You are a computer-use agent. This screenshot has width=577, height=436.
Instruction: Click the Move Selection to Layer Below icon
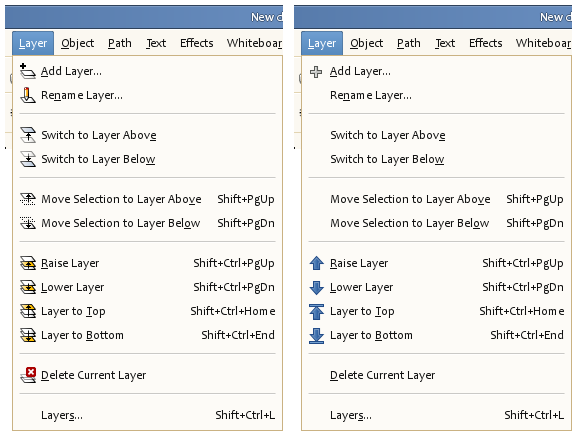28,223
